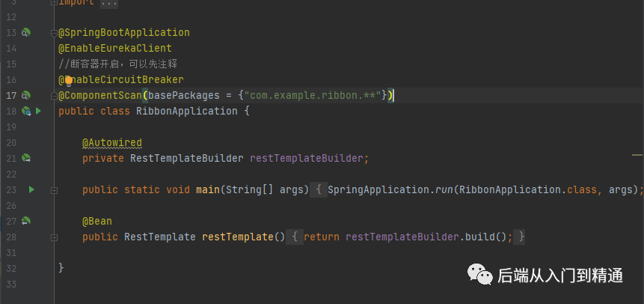Run RibbonApplication via the class-line green arrow
Screen dimensions: 644x304
38,111
